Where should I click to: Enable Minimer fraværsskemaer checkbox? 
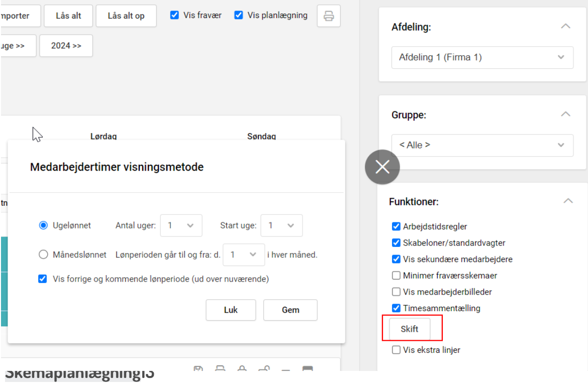click(x=396, y=276)
